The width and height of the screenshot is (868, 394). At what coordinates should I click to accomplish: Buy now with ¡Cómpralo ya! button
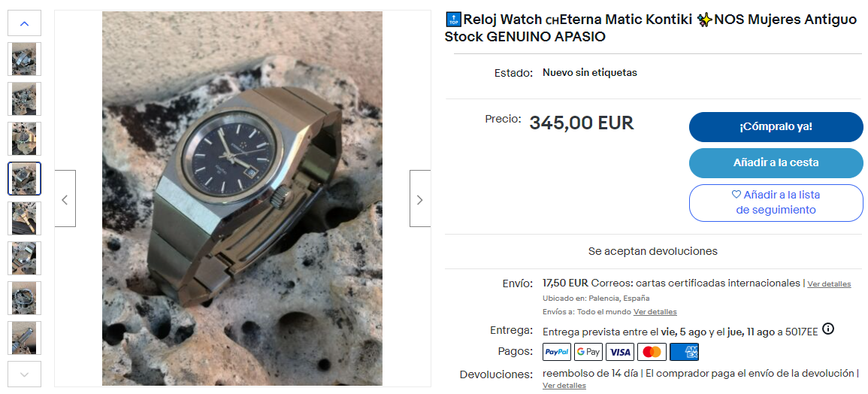(776, 127)
